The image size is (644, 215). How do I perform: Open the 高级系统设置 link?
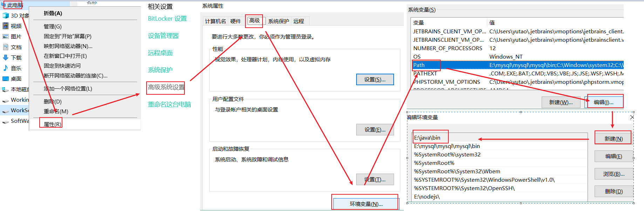[166, 87]
